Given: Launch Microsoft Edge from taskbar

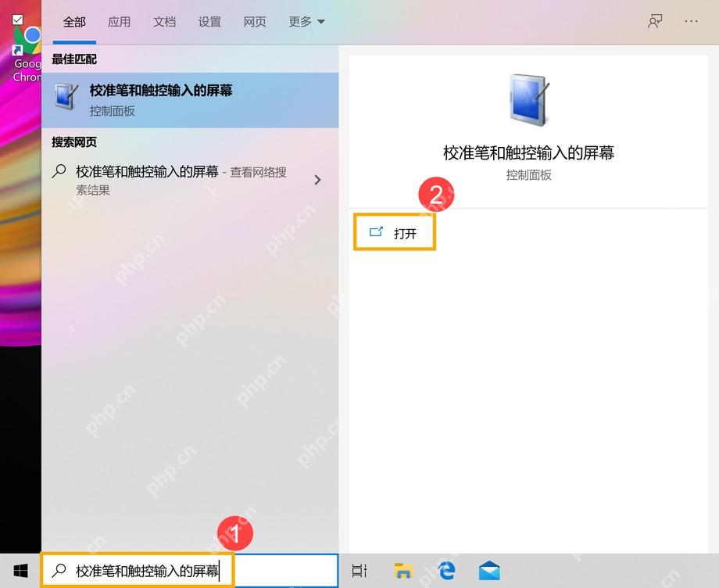Looking at the screenshot, I should [x=446, y=571].
